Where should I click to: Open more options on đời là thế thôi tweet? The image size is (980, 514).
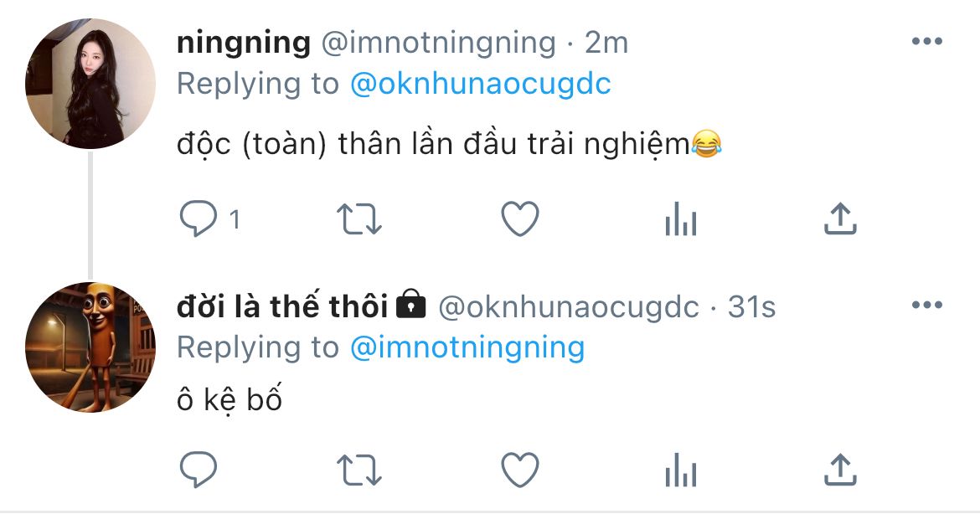pos(927,306)
